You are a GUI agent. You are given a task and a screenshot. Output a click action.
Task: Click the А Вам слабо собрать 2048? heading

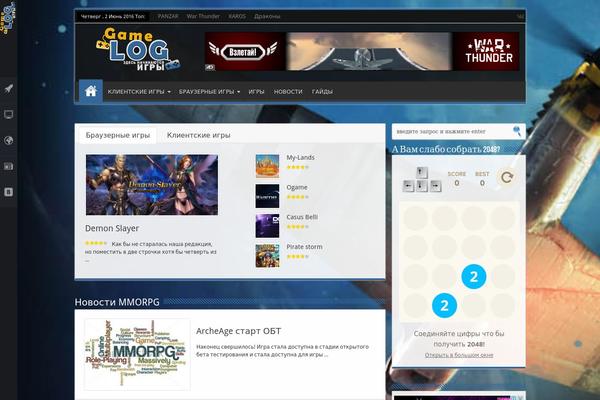(446, 149)
